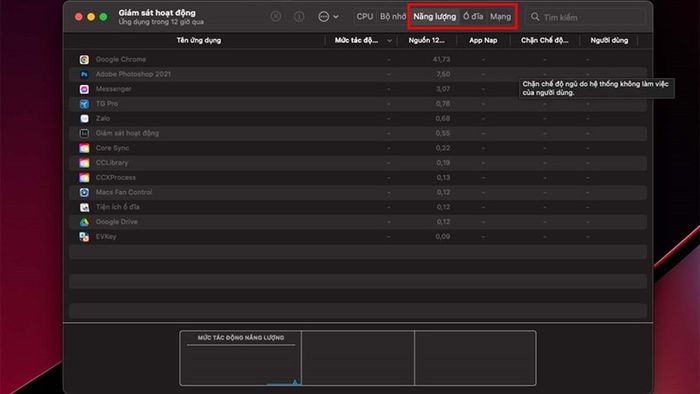Click the window title Giám sát hoạt động
700x394 pixels.
pos(157,12)
